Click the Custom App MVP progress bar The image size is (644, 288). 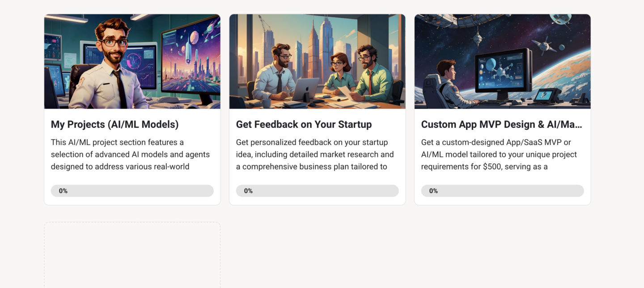[503, 191]
